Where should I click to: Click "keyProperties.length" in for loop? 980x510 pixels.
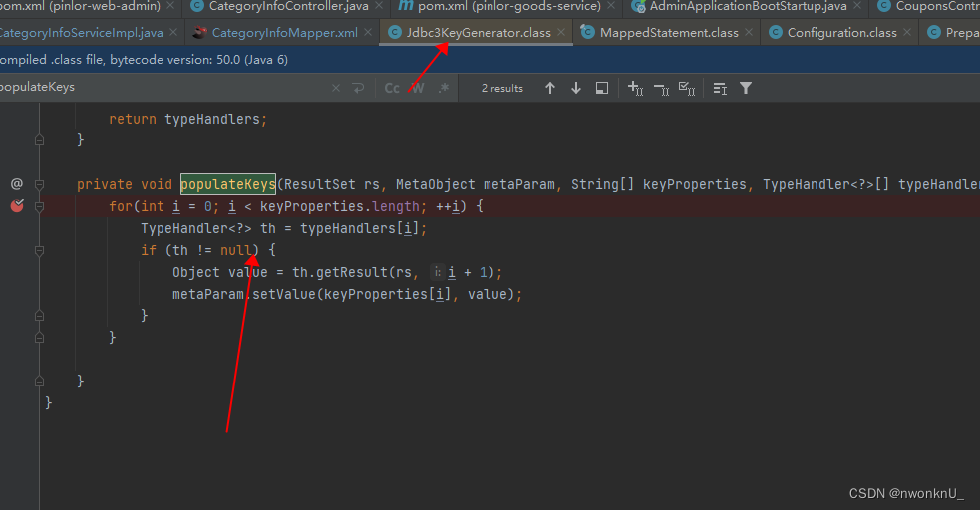pyautogui.click(x=339, y=206)
